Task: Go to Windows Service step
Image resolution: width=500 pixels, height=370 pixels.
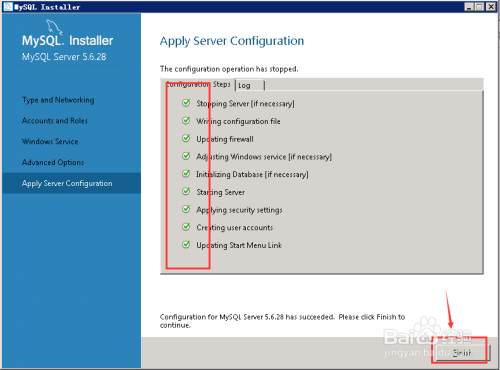Action: click(50, 141)
